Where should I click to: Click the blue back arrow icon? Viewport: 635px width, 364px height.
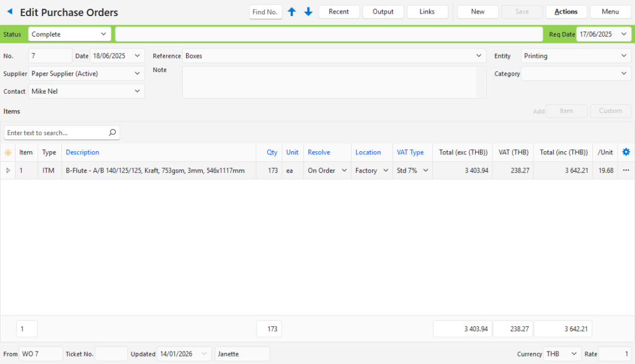click(9, 12)
